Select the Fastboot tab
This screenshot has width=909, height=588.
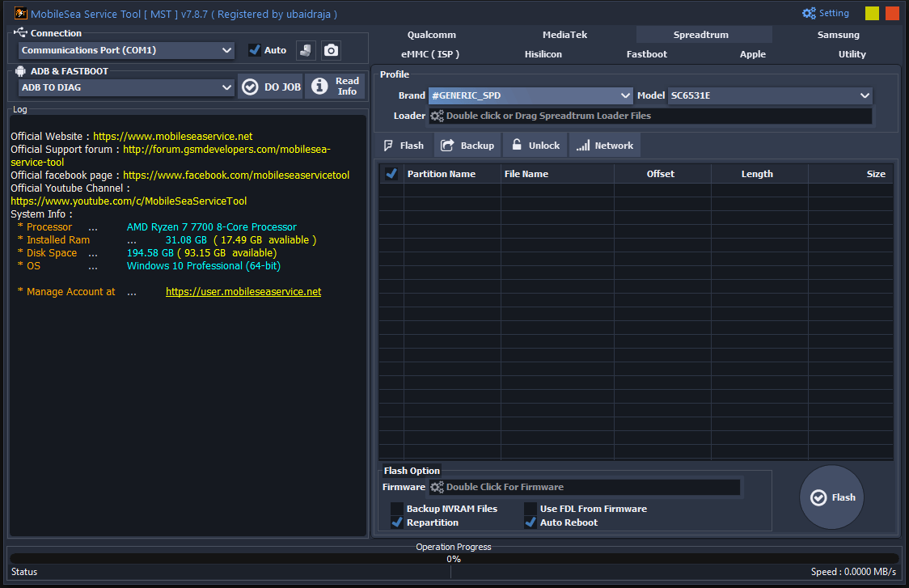point(646,54)
